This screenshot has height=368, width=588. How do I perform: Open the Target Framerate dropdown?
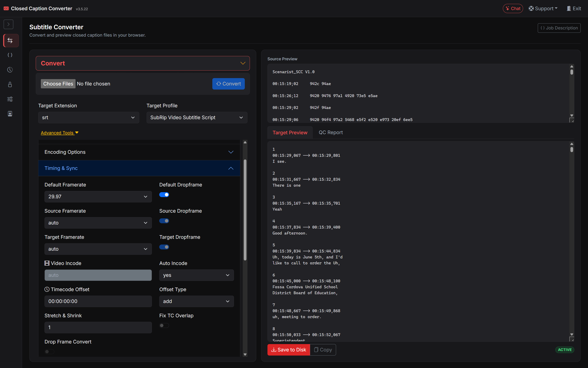98,249
